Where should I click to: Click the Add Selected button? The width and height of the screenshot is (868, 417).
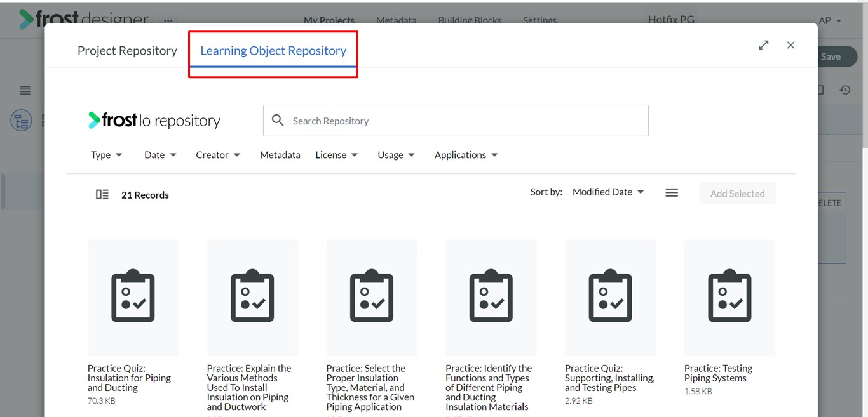pos(737,194)
